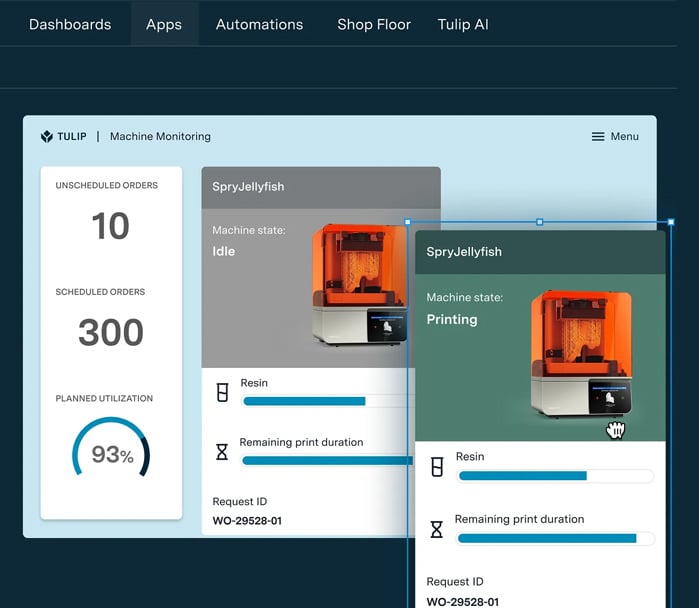This screenshot has height=608, width=699.
Task: Click the top-right selection resize handle
Action: click(x=671, y=222)
